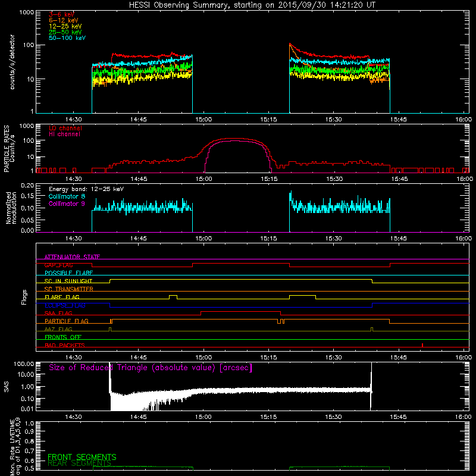Click the second FLARE_FLAG pulse after 15:20
This screenshot has width=476, height=476.
pos(302,297)
